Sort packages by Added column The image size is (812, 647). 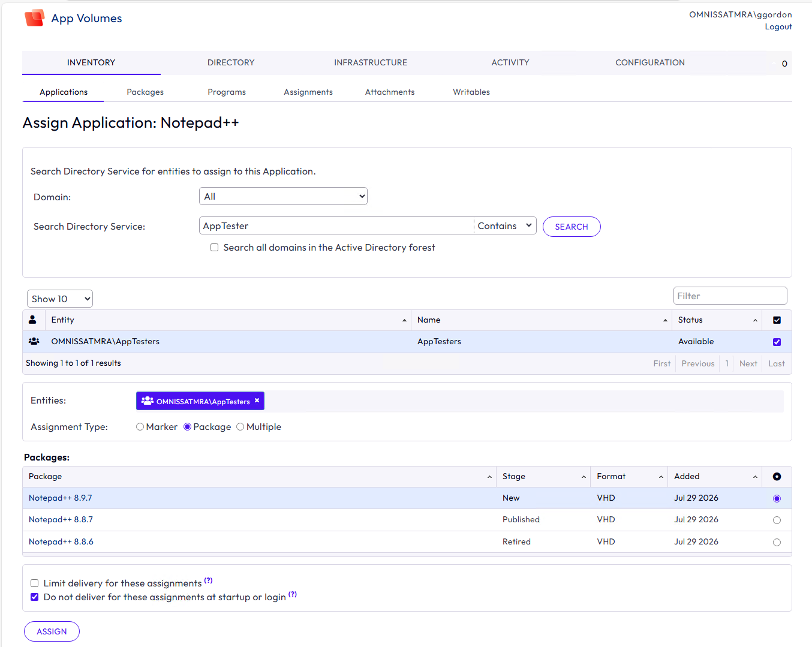[x=715, y=477]
